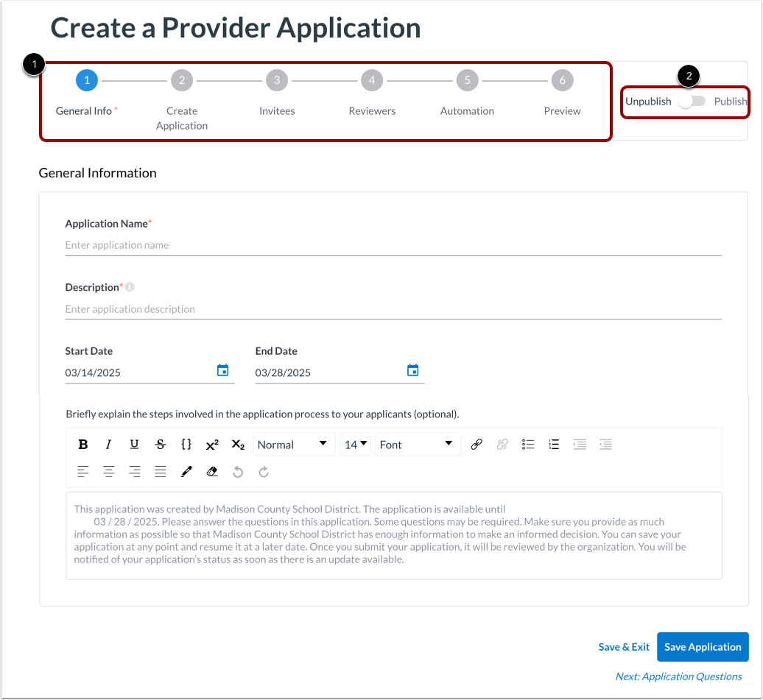Click the center align icon
This screenshot has height=700, width=763.
(109, 472)
